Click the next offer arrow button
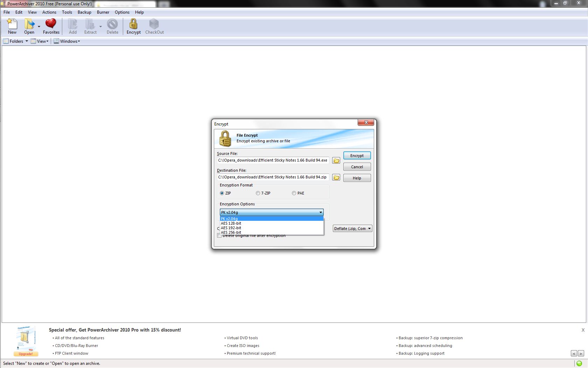 (x=581, y=354)
